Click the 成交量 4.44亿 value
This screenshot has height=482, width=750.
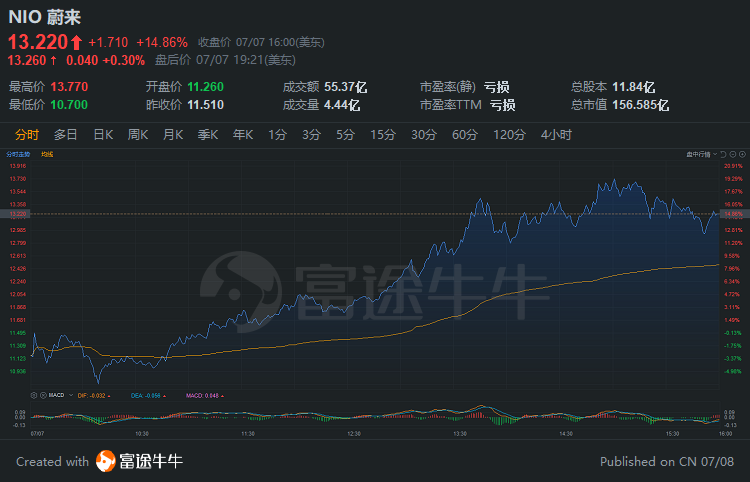tap(342, 105)
